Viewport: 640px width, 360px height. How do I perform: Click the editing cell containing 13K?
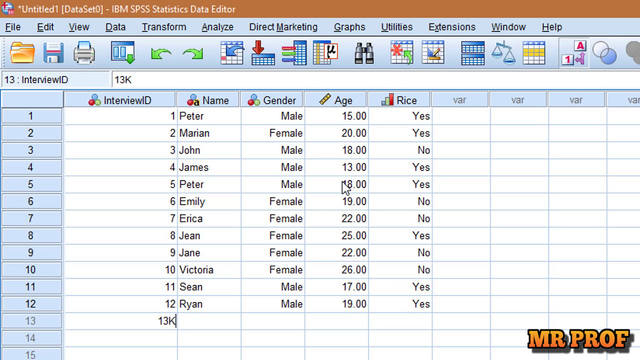click(120, 321)
